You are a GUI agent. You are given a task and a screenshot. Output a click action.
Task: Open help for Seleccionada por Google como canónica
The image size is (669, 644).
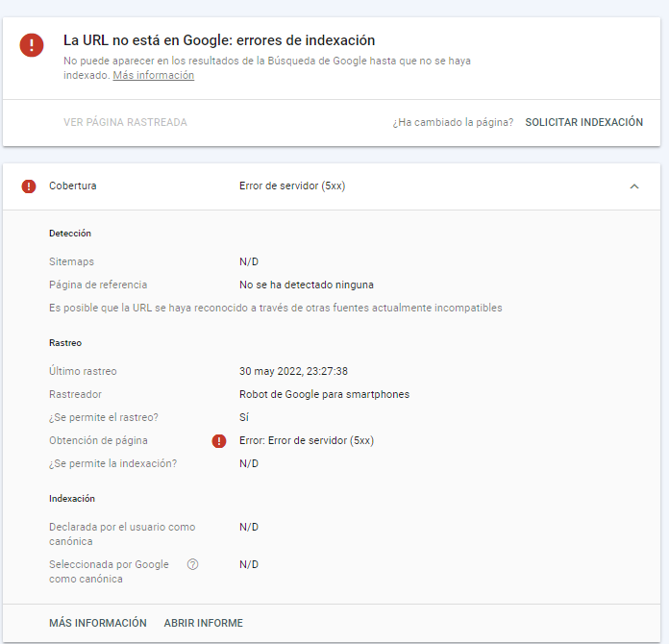click(192, 564)
